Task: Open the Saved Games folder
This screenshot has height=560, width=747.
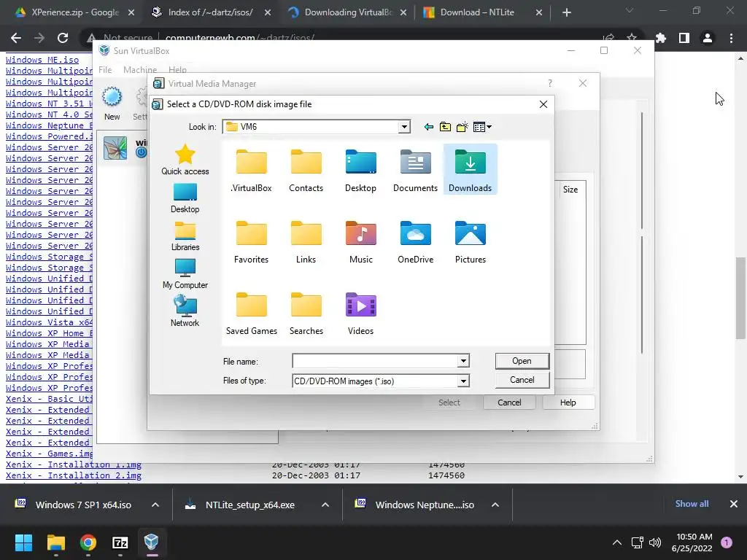Action: (x=251, y=313)
